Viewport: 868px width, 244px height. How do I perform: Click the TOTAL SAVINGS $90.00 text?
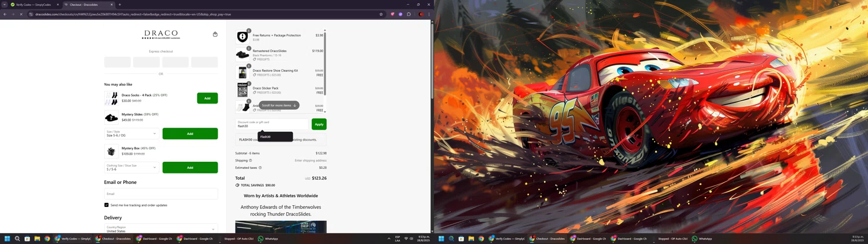tap(258, 186)
